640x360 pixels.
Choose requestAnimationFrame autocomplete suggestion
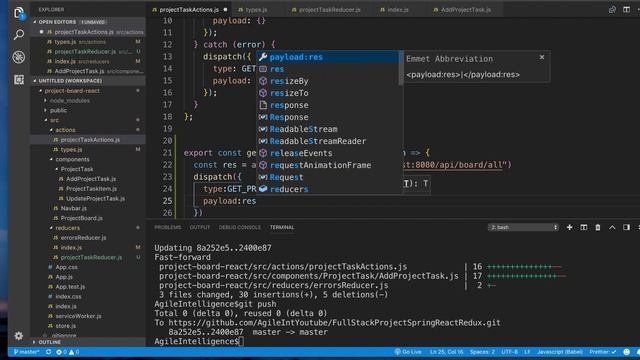click(x=328, y=165)
